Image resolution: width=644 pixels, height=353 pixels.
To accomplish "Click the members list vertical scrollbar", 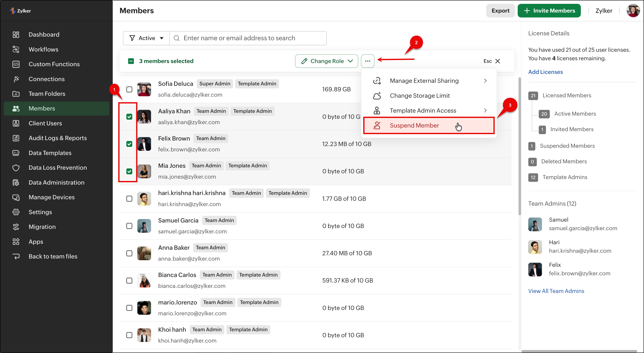I will [x=520, y=146].
